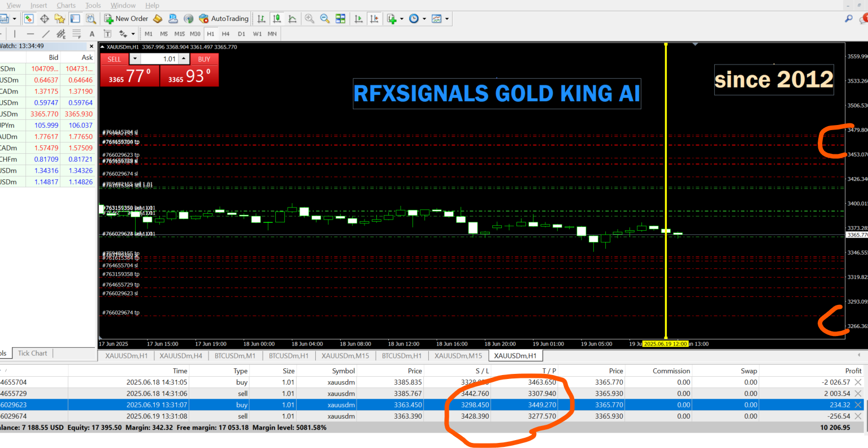Image resolution: width=868 pixels, height=448 pixels.
Task: Switch chart to line chart style
Action: [292, 19]
